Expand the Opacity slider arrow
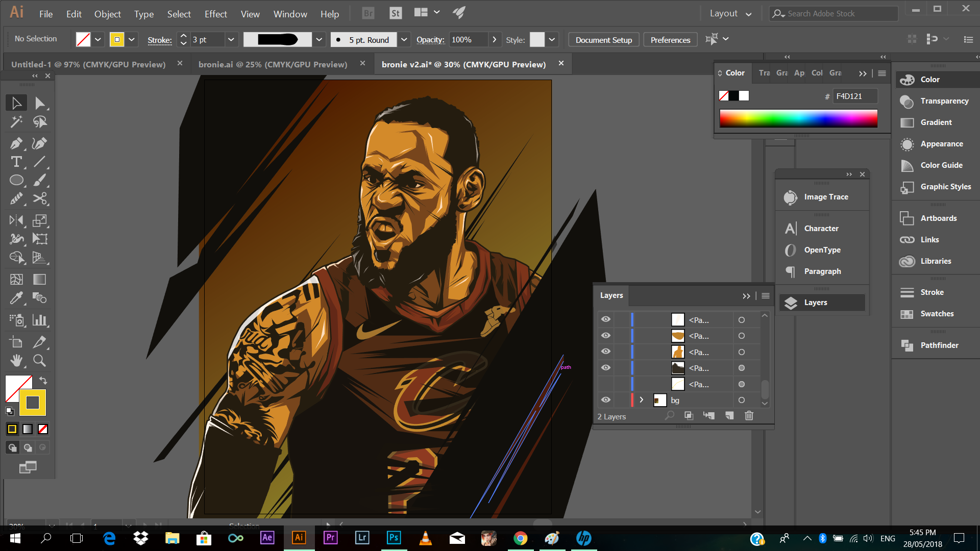The width and height of the screenshot is (980, 551). click(x=494, y=39)
